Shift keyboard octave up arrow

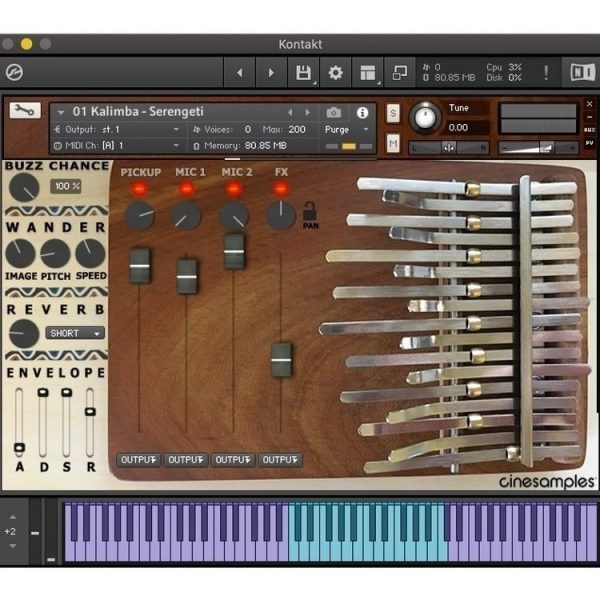pos(13,517)
